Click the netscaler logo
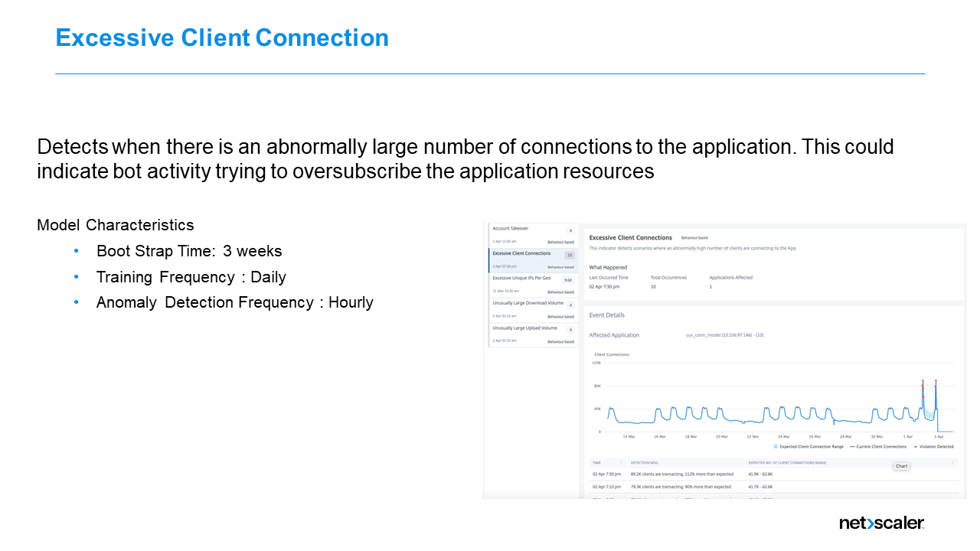The image size is (980, 551). [x=880, y=523]
